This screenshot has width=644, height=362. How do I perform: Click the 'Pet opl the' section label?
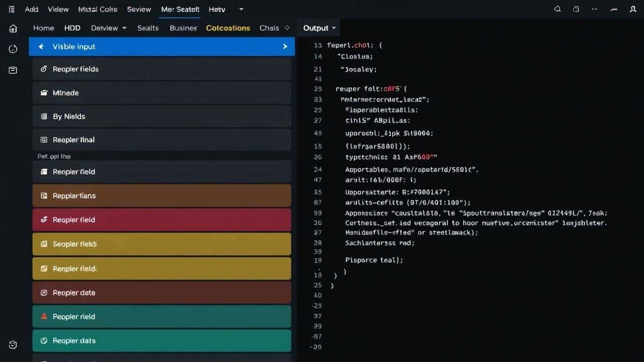pos(54,156)
